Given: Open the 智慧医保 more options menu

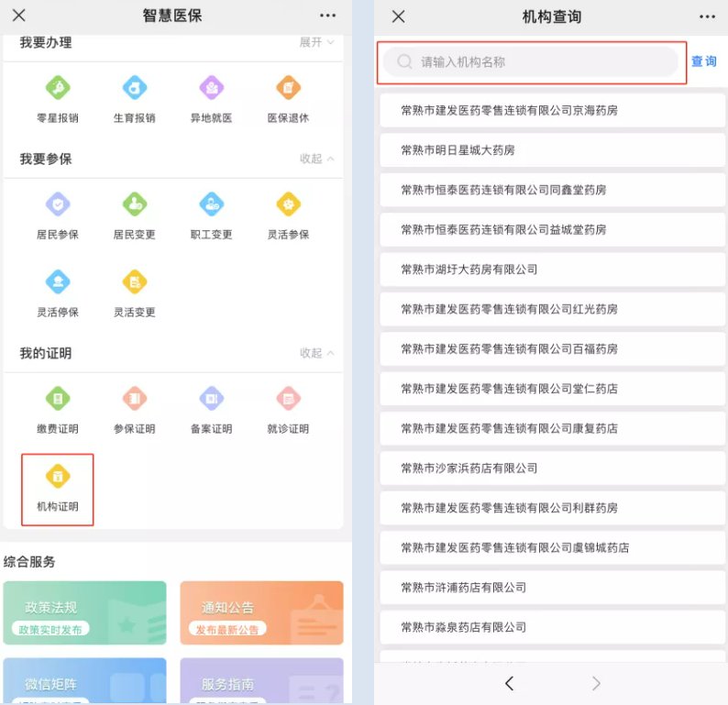Looking at the screenshot, I should (328, 16).
